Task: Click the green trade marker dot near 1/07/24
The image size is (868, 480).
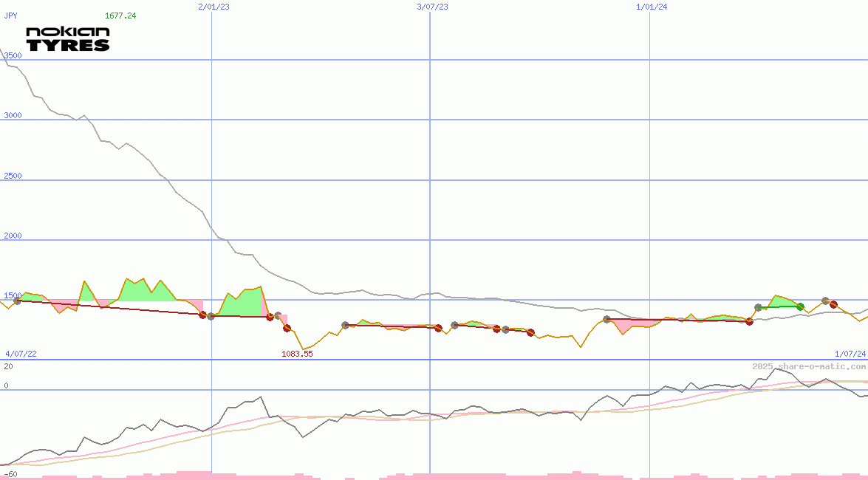Action: coord(800,306)
